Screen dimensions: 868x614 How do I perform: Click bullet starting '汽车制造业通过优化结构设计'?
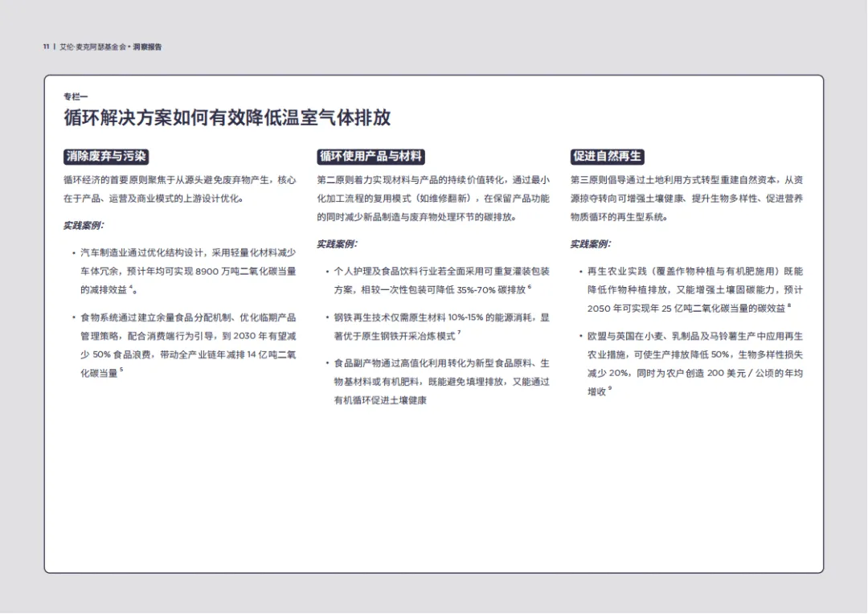188,272
